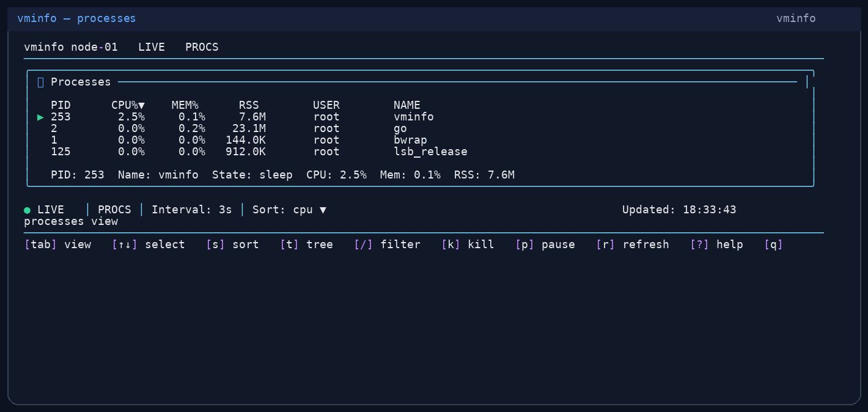Click the [tab] view shortcut
868x412 pixels.
[x=57, y=245]
